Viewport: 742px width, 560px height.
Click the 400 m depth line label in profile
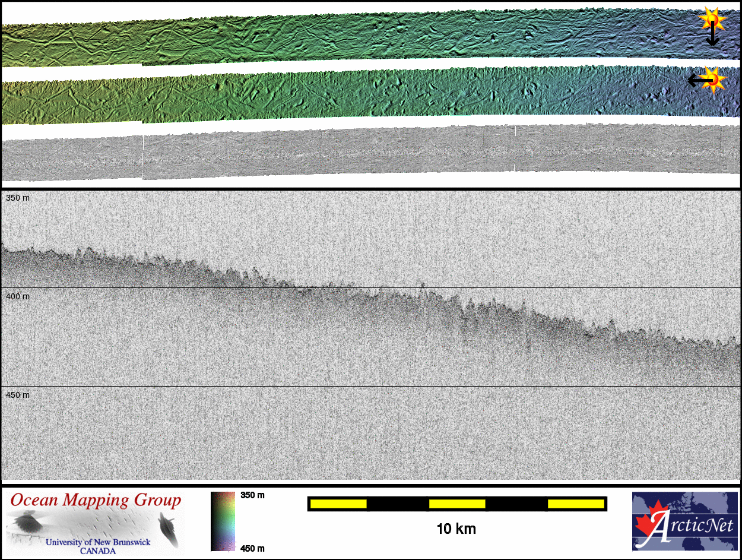(17, 296)
